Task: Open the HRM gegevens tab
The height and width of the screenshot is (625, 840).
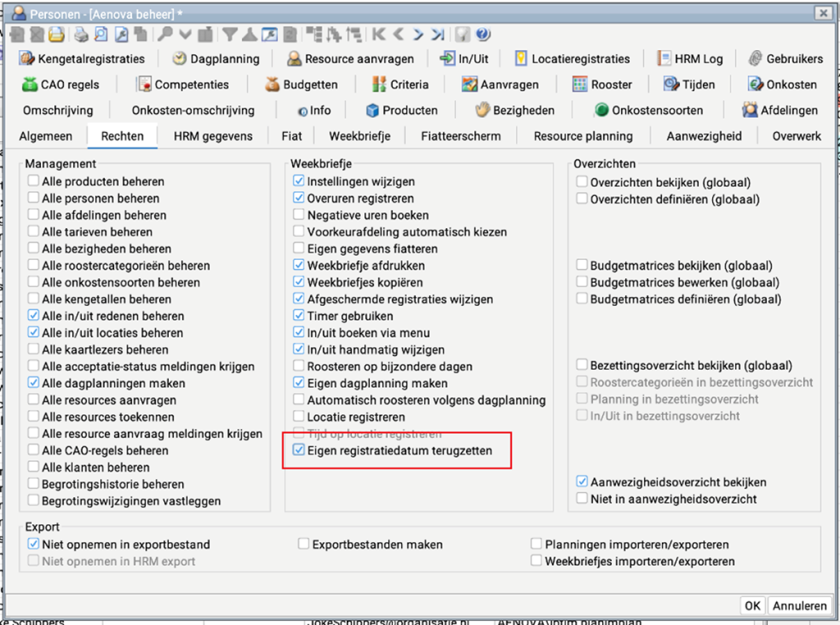Action: click(212, 136)
